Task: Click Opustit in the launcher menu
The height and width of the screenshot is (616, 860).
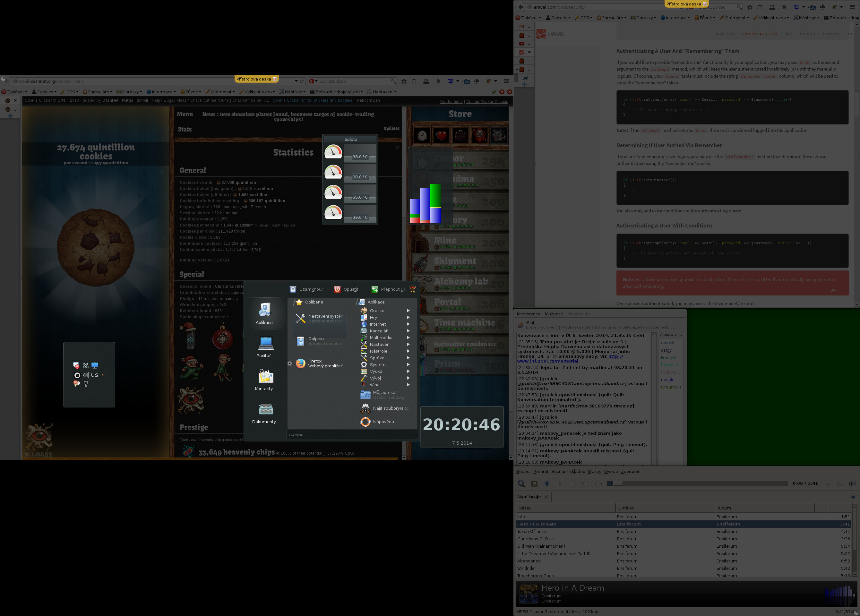Action: coord(346,289)
